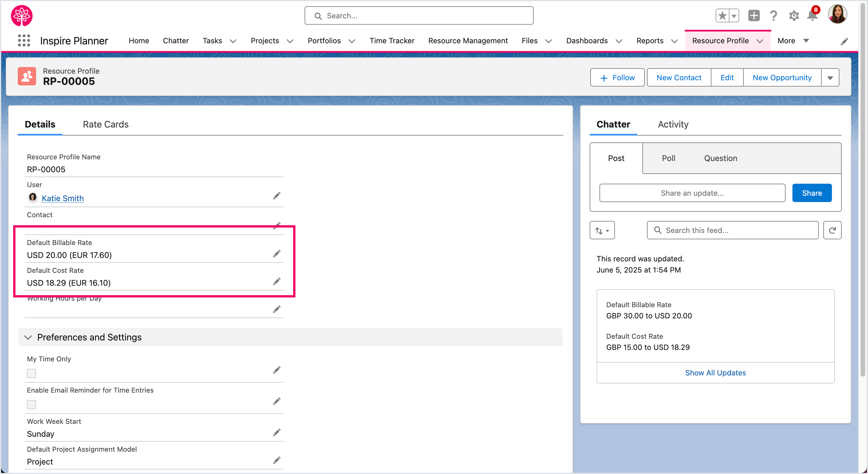The image size is (868, 474).
Task: Edit the Working Hours per Day pencil
Action: click(x=277, y=310)
